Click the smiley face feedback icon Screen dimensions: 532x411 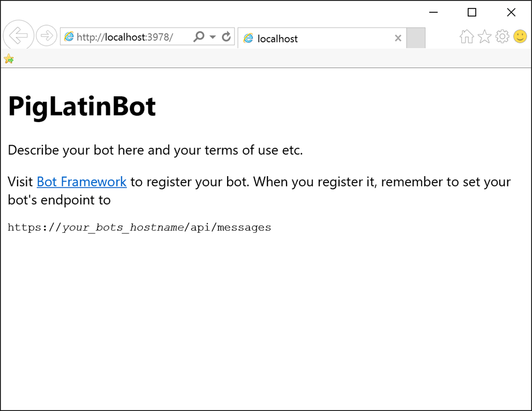coord(520,36)
